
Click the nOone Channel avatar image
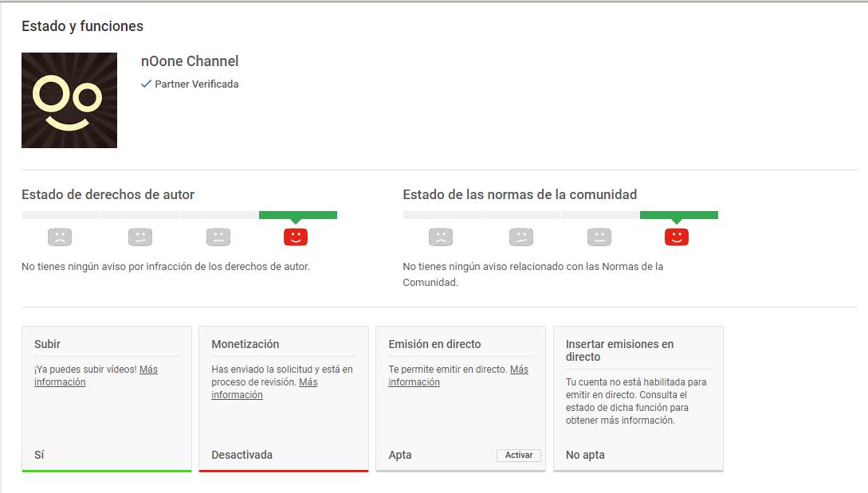coord(69,100)
